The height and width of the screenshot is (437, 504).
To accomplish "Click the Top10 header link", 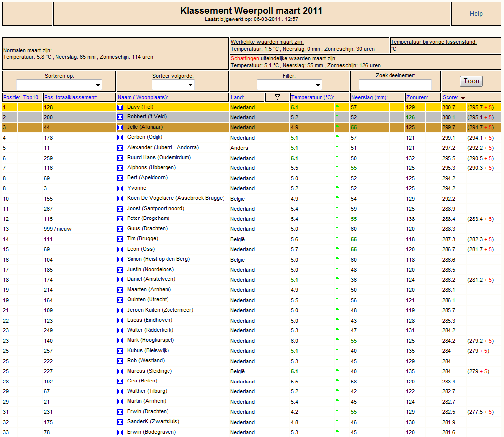I will (x=31, y=97).
